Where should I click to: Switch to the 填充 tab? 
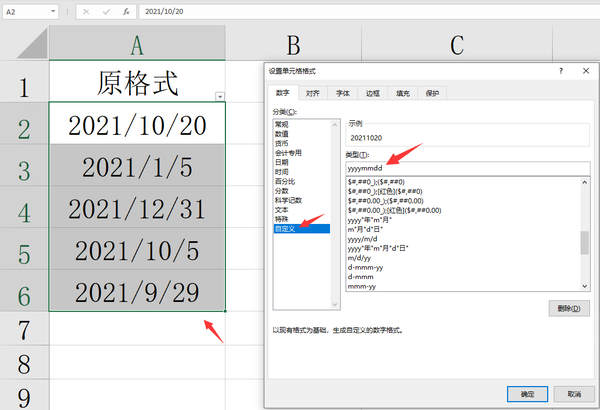pos(403,93)
